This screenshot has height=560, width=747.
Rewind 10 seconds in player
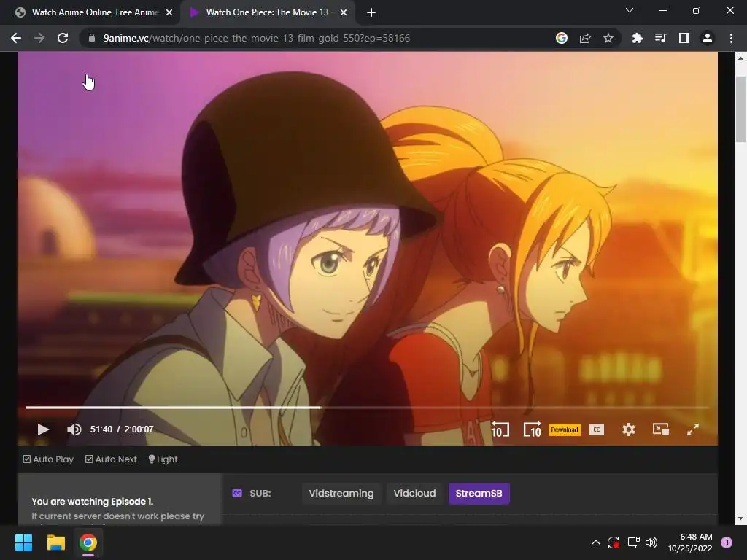coord(500,429)
